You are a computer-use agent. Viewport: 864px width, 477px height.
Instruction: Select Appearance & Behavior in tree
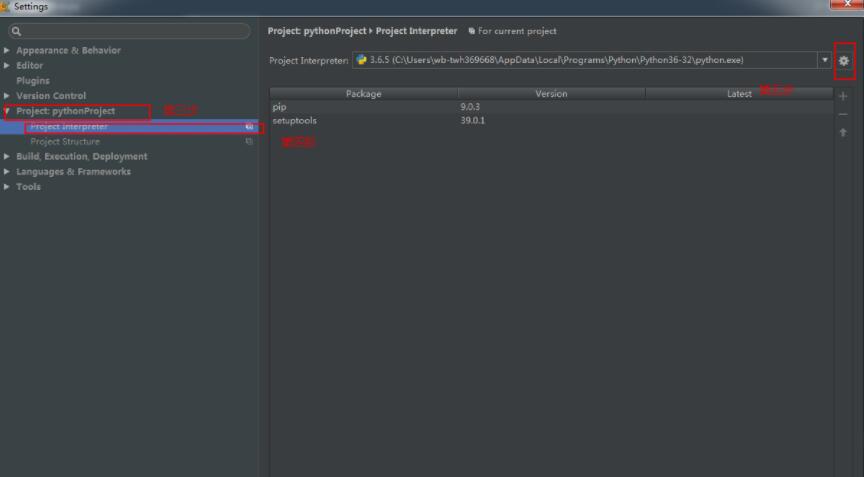tap(68, 50)
